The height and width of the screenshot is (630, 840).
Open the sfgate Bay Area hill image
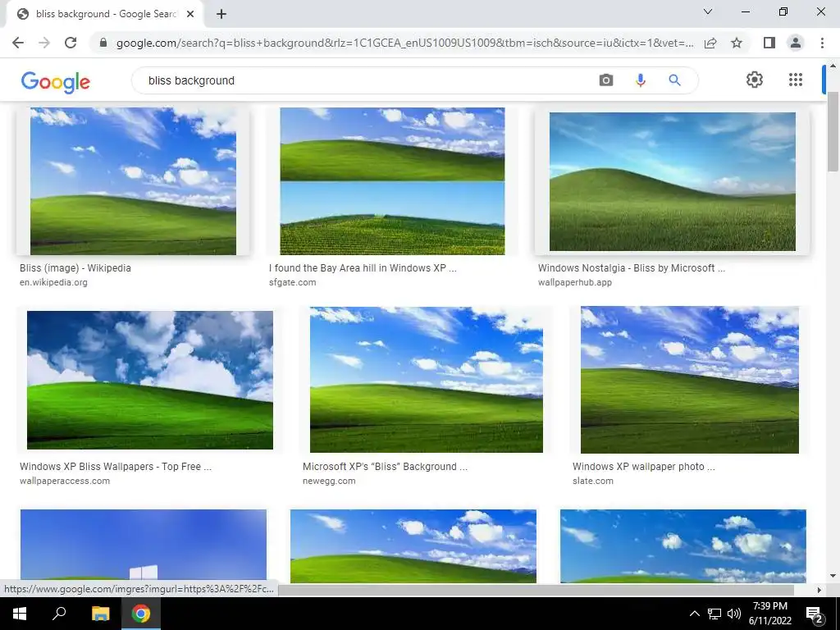pyautogui.click(x=392, y=181)
